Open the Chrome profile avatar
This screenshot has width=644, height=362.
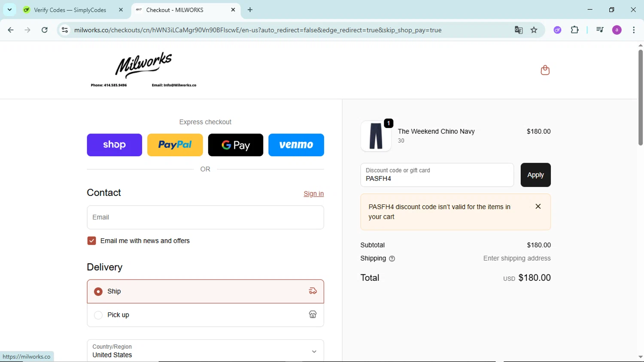point(617,30)
